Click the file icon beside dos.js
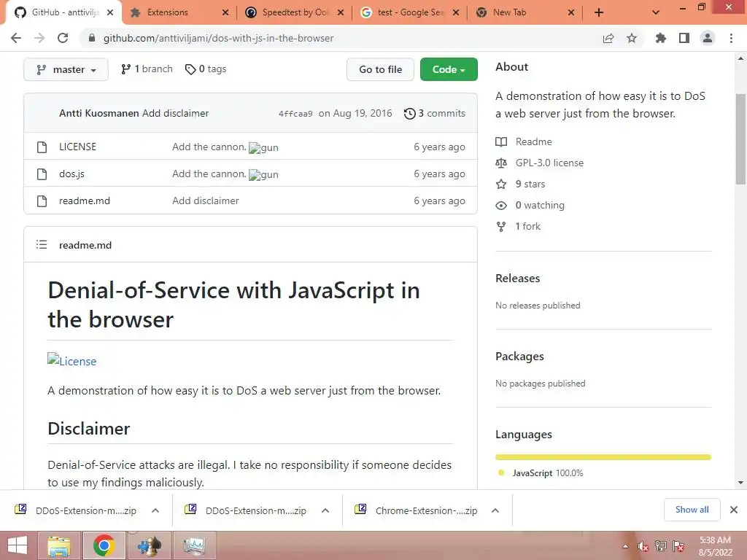747x560 pixels. tap(42, 174)
